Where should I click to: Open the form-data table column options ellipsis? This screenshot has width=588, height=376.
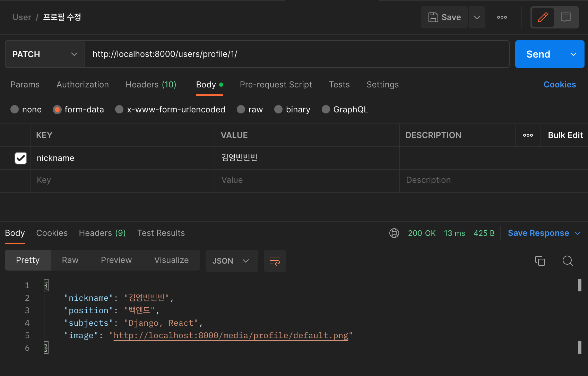click(528, 135)
